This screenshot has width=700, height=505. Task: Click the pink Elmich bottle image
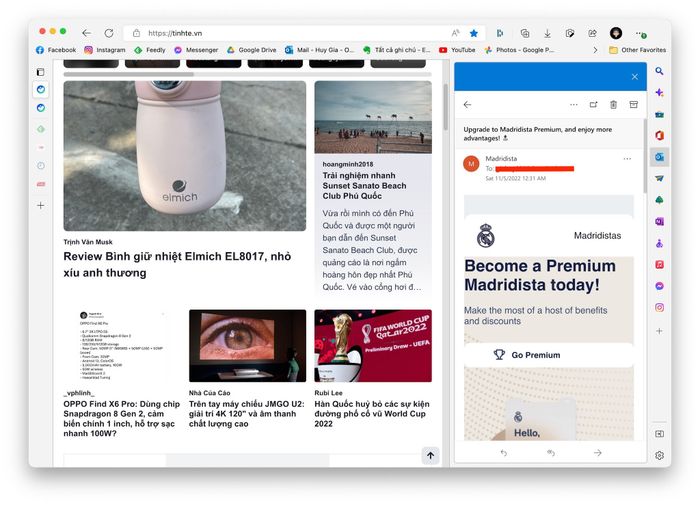(185, 155)
